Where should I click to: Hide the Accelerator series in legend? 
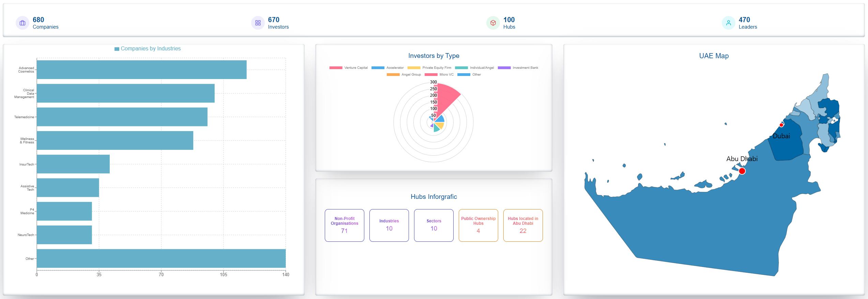click(x=387, y=68)
